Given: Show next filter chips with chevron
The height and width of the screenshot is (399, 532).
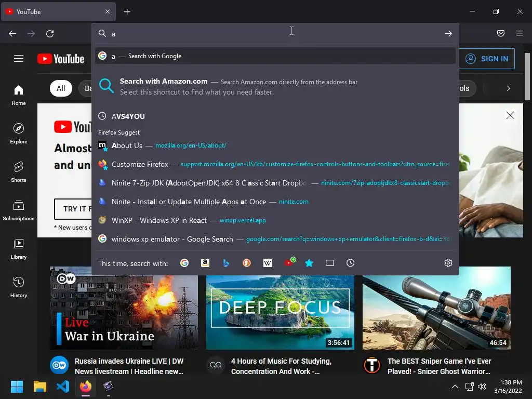Looking at the screenshot, I should [x=508, y=88].
